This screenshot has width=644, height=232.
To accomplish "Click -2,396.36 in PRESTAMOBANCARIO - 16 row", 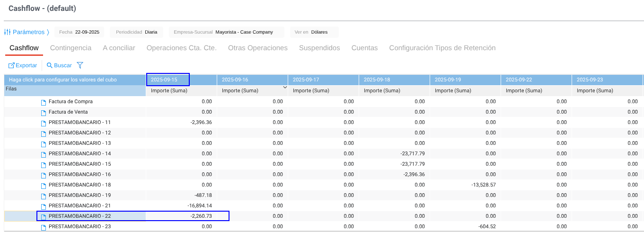I will pyautogui.click(x=414, y=174).
